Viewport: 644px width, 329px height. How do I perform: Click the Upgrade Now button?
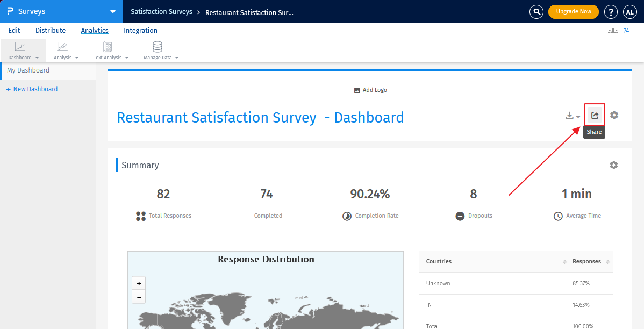[x=573, y=12]
